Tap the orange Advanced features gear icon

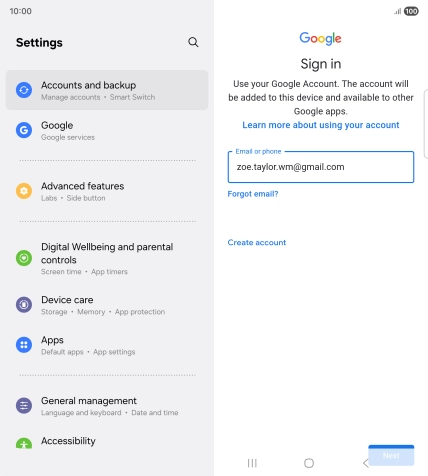click(x=24, y=191)
